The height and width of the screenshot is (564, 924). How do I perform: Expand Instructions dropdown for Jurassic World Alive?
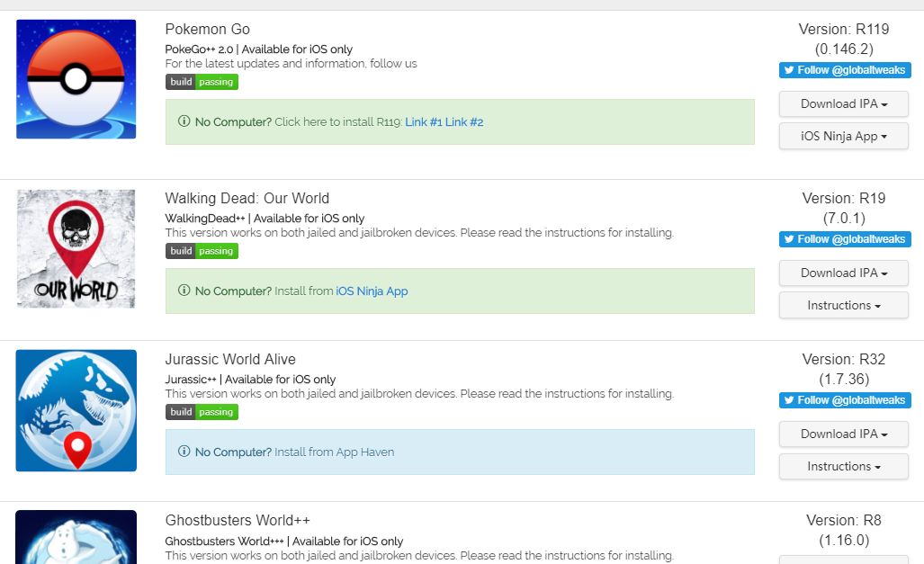(x=843, y=466)
